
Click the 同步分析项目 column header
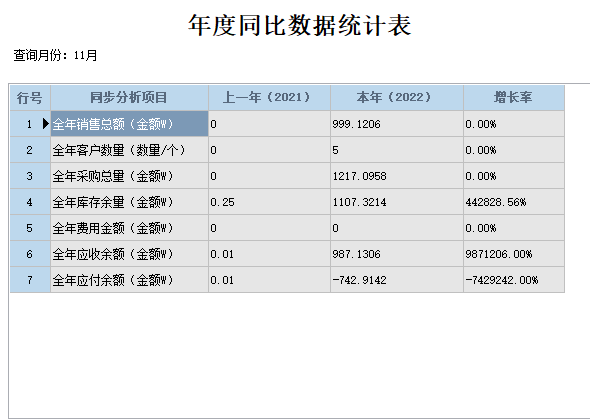[x=129, y=97]
